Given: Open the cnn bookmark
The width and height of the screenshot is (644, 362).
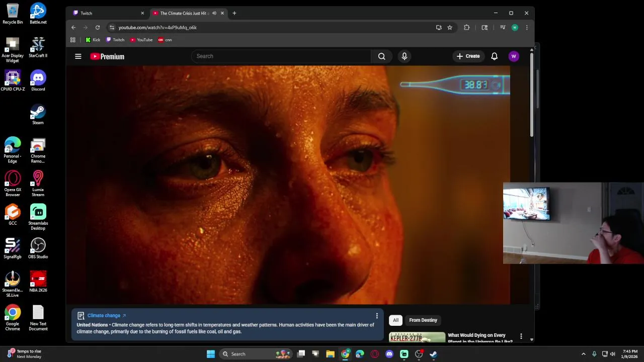Looking at the screenshot, I should click(165, 40).
